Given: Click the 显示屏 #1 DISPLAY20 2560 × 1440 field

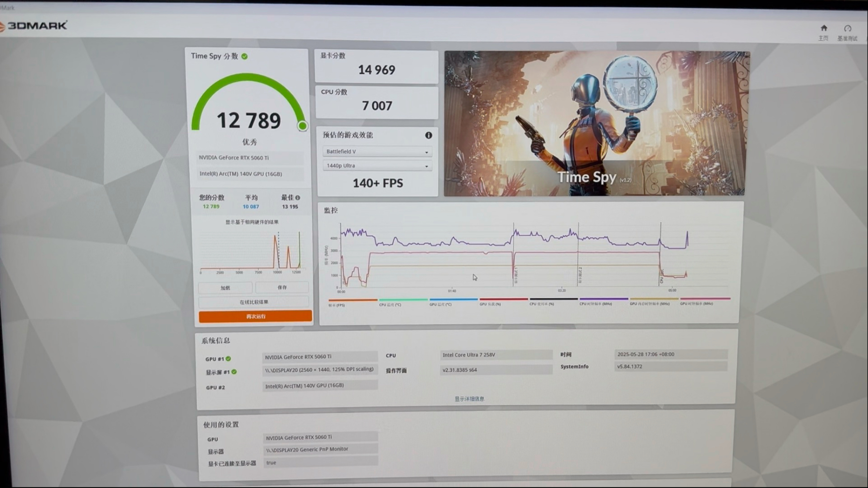Looking at the screenshot, I should [320, 370].
